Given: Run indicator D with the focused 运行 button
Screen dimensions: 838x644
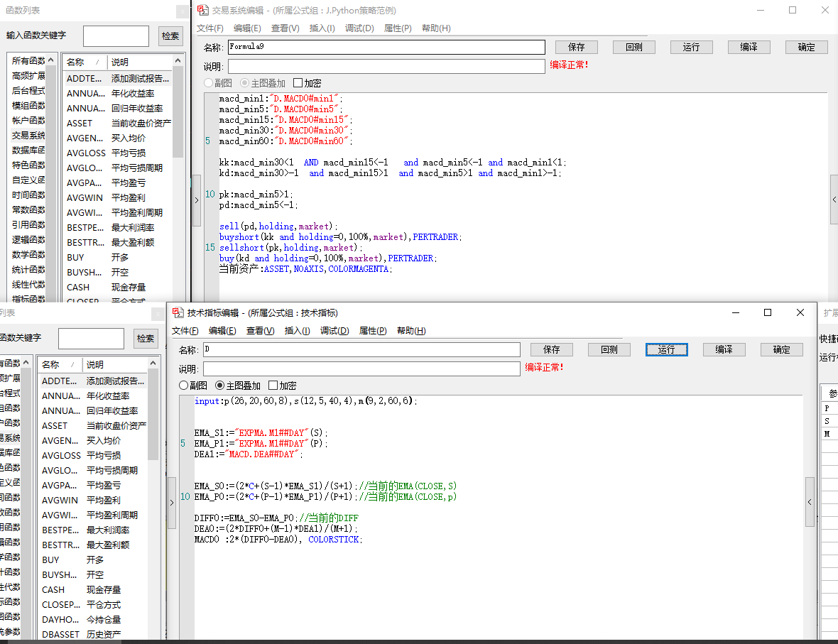Looking at the screenshot, I should pos(666,349).
